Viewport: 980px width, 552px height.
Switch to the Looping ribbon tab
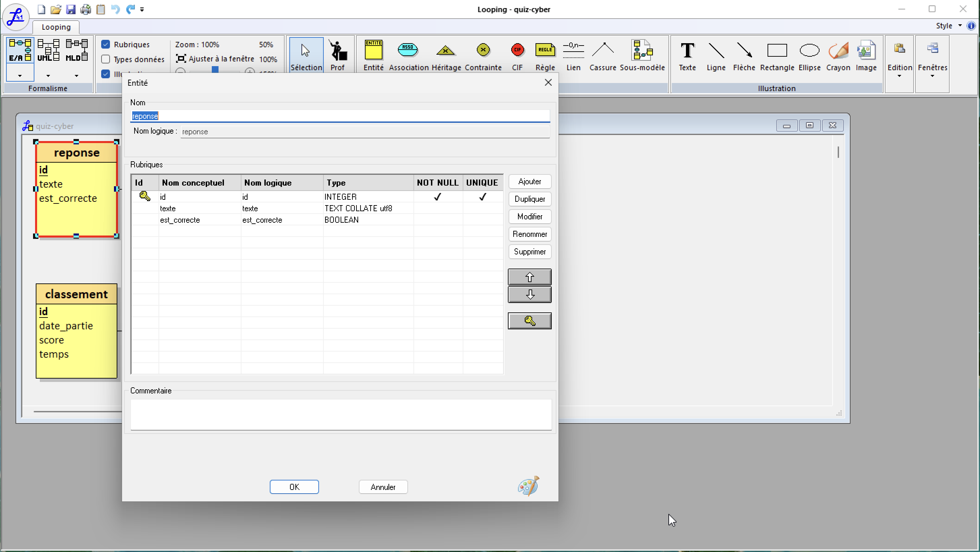[x=56, y=27]
